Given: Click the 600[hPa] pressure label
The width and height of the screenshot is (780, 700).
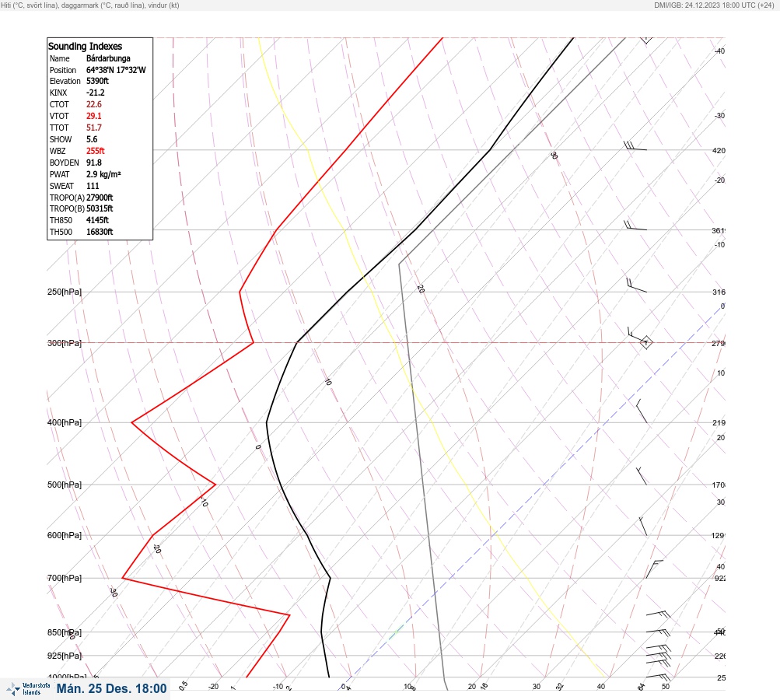Looking at the screenshot, I should [x=65, y=535].
